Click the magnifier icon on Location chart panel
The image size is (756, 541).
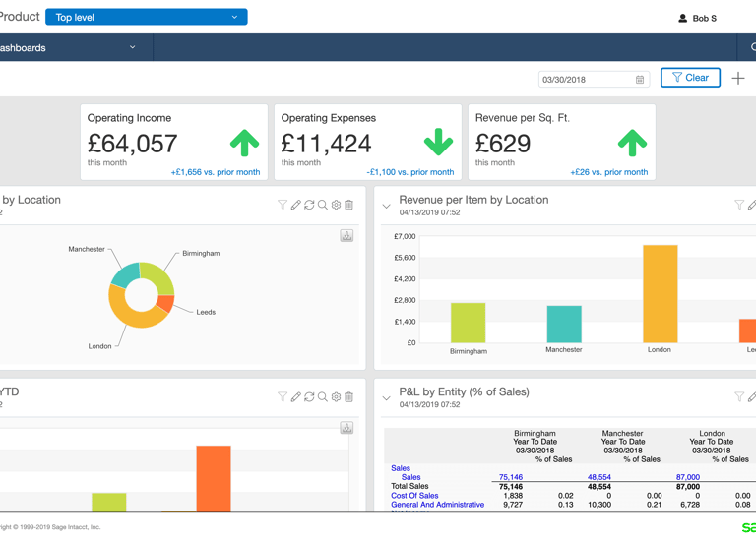(x=323, y=205)
